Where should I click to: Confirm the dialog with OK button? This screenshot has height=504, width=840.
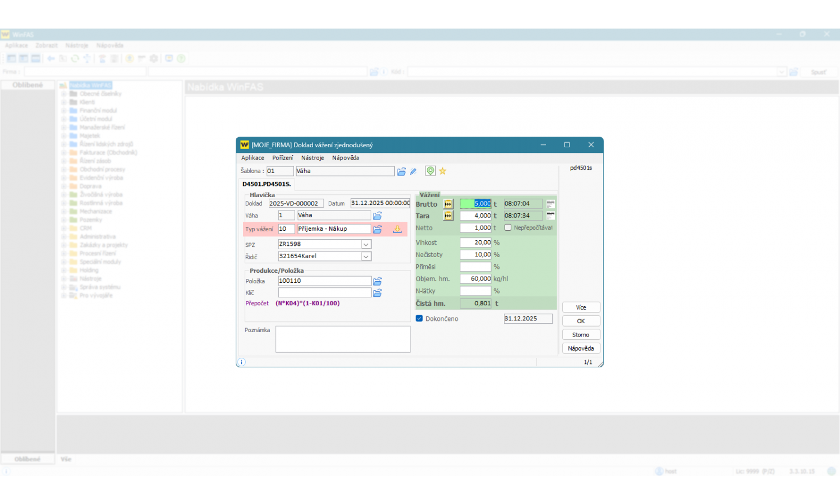click(x=581, y=321)
